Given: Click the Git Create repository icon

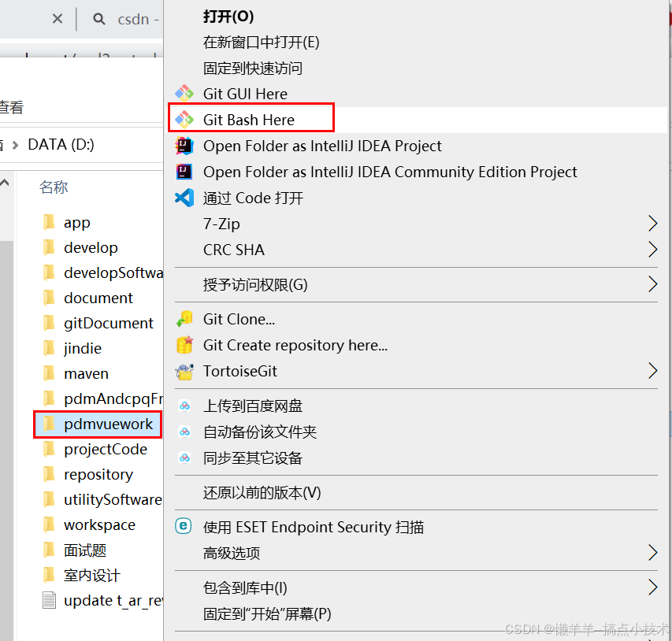Looking at the screenshot, I should pos(184,345).
